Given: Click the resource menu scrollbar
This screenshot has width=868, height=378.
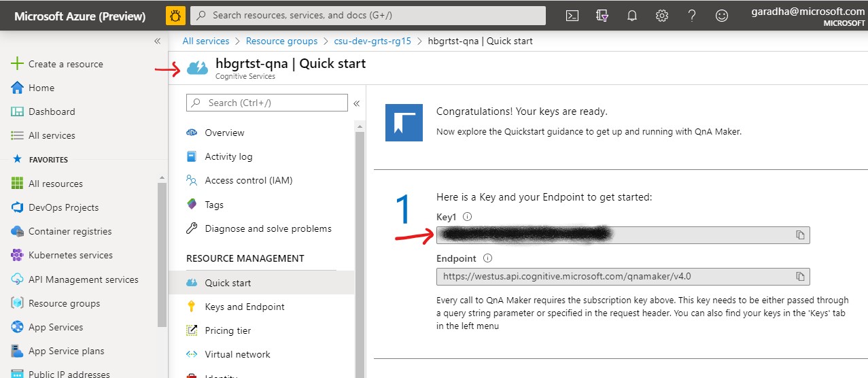Looking at the screenshot, I should [360, 255].
